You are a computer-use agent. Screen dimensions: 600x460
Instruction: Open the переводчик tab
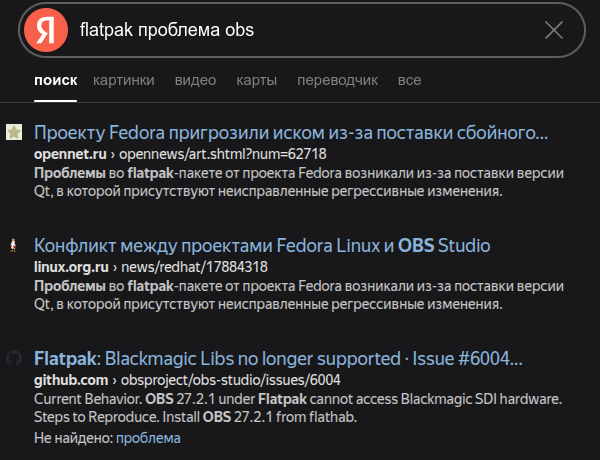[x=338, y=80]
